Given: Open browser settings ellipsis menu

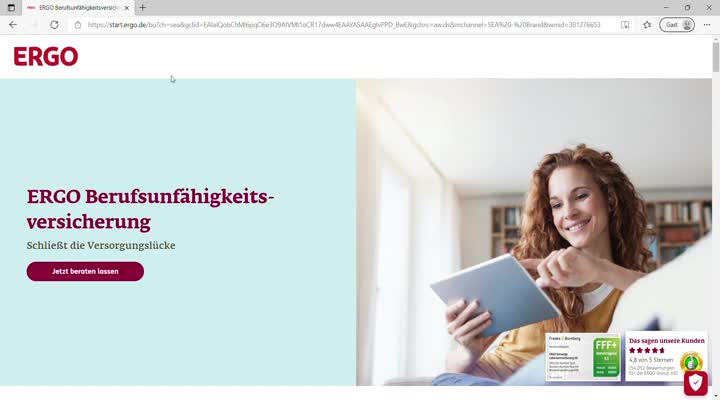Looking at the screenshot, I should (x=707, y=25).
